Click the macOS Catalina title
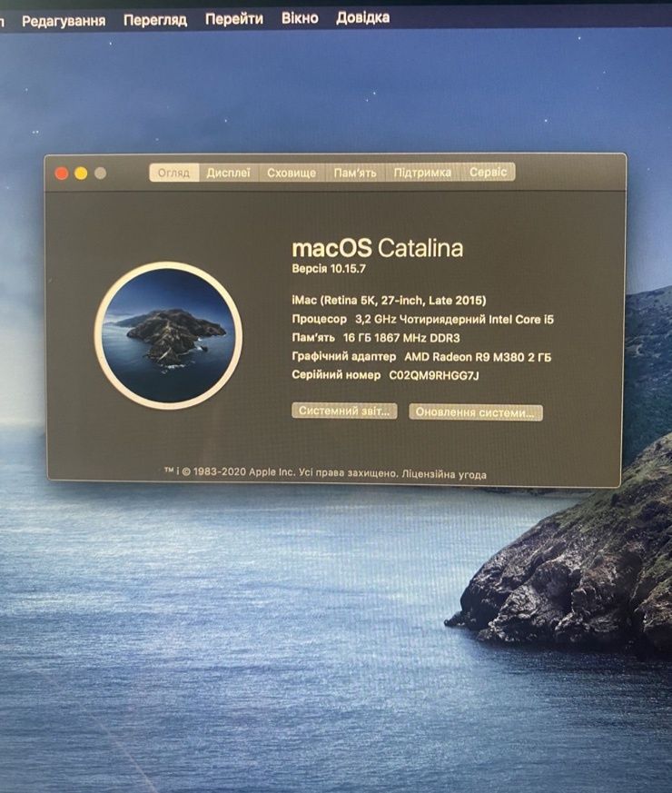Image resolution: width=672 pixels, height=793 pixels. (378, 248)
